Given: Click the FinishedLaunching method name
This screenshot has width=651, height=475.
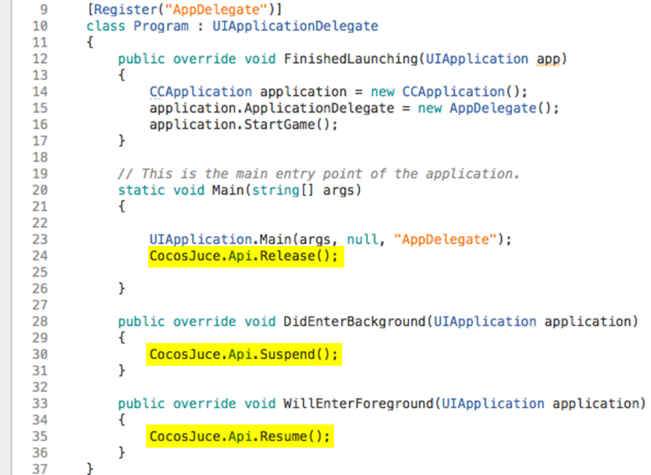Looking at the screenshot, I should click(x=350, y=59).
